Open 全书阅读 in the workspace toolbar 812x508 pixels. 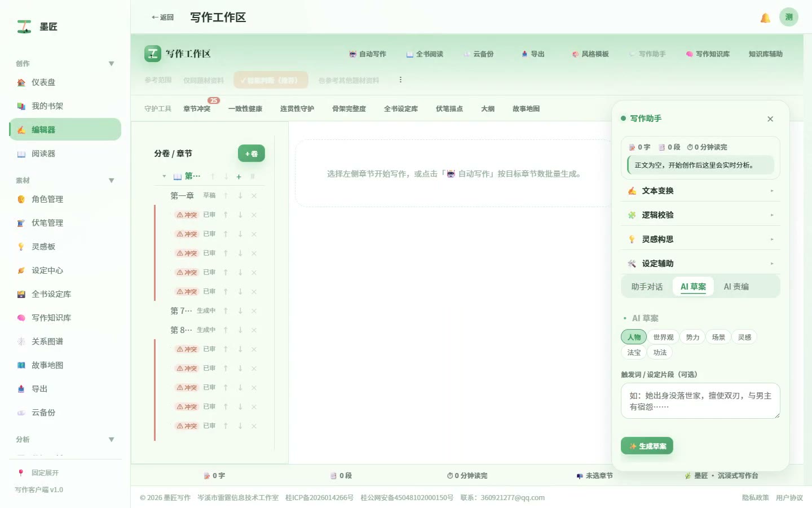click(x=425, y=54)
